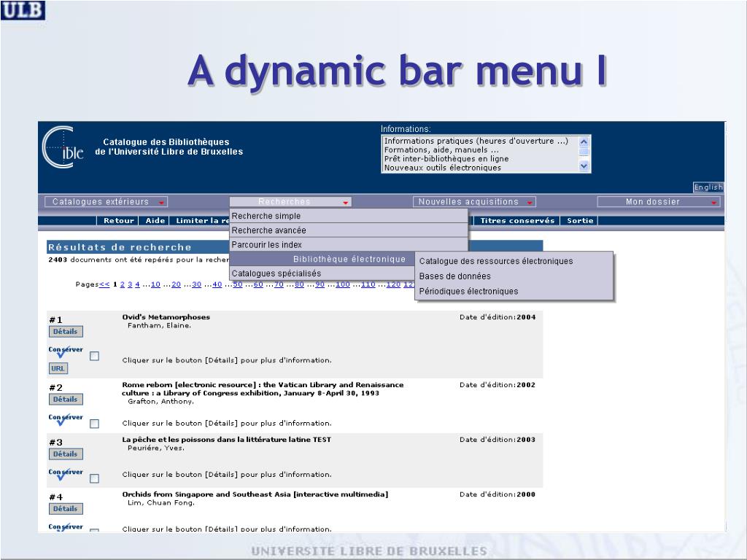Click the Sortie button
Viewport: 747px width, 560px height.
pos(580,220)
